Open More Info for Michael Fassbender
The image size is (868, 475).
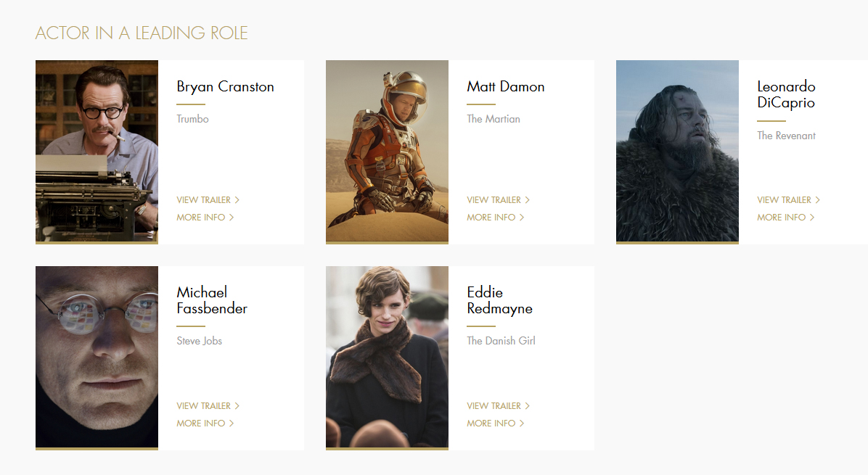point(205,423)
